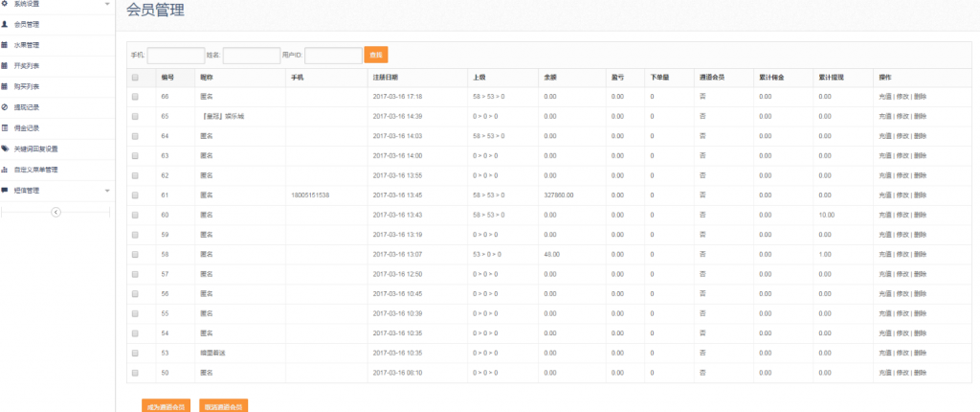Viewport: 980px width, 412px height.
Task: Expand the 短信管理 submenu arrow
Action: [x=106, y=190]
